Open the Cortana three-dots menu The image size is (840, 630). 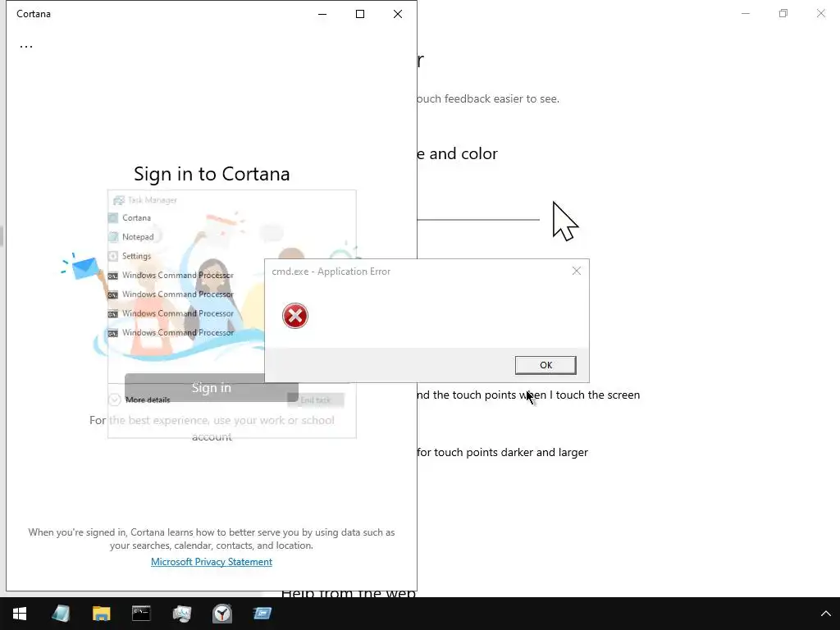[25, 47]
